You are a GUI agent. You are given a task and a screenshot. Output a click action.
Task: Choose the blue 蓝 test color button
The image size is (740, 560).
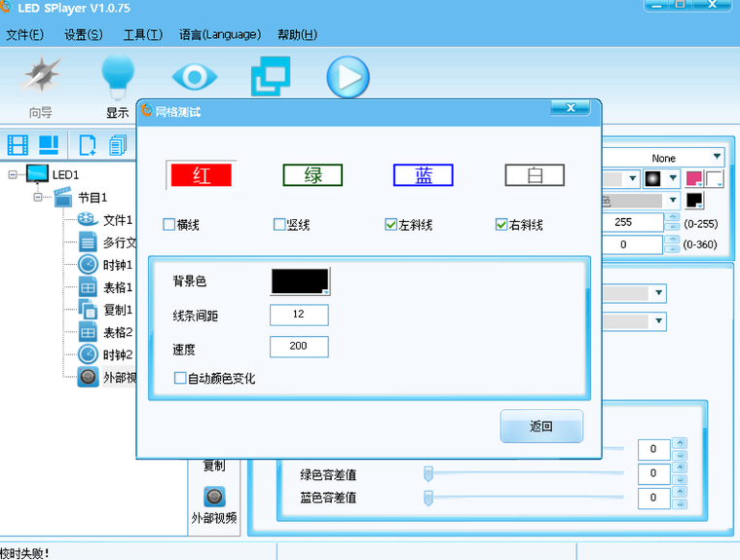point(424,175)
